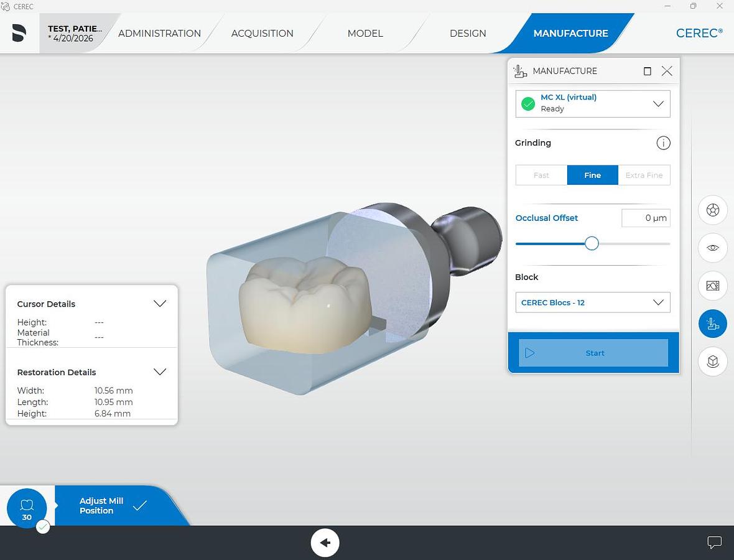Screen dimensions: 734x560
Task: Open the analysis/screenshot image tool
Action: (x=712, y=286)
